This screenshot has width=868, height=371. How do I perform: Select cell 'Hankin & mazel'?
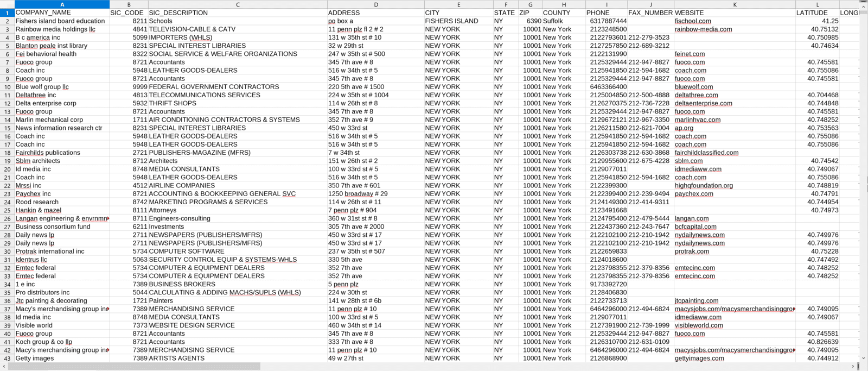click(x=62, y=210)
